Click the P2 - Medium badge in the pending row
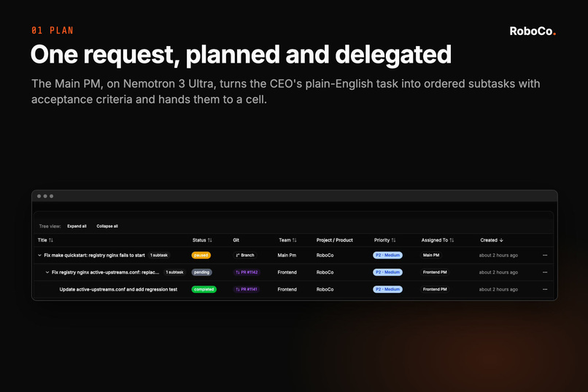 click(x=388, y=272)
